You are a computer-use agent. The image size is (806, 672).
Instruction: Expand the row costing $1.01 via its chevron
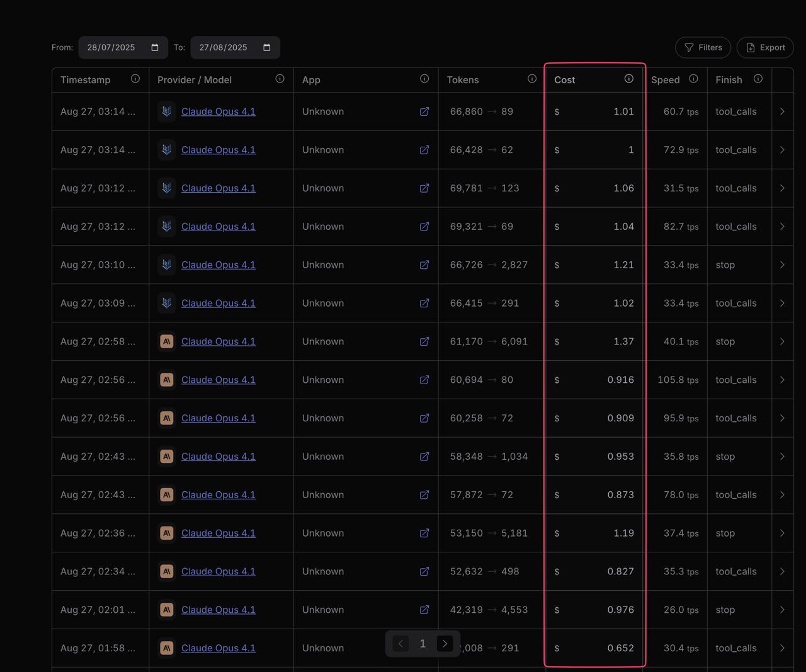[782, 111]
